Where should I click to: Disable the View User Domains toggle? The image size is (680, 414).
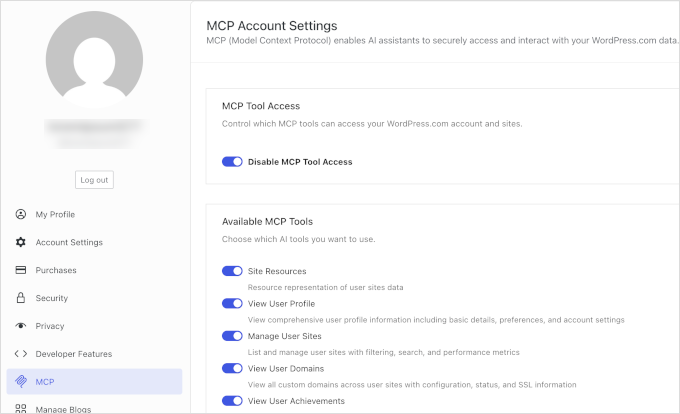click(232, 368)
